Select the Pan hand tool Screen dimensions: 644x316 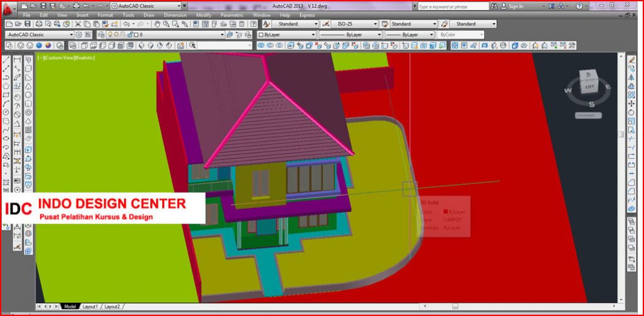point(157,24)
